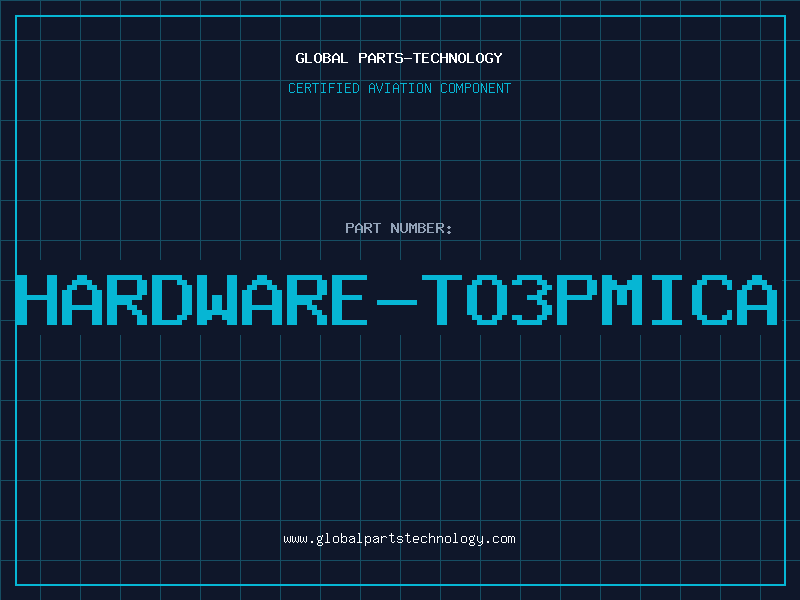Click the word NUMBER: in the label
Screen dimensions: 800x600
[421, 228]
